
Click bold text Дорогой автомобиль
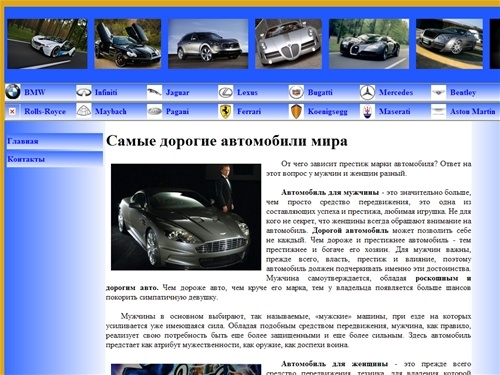350,230
